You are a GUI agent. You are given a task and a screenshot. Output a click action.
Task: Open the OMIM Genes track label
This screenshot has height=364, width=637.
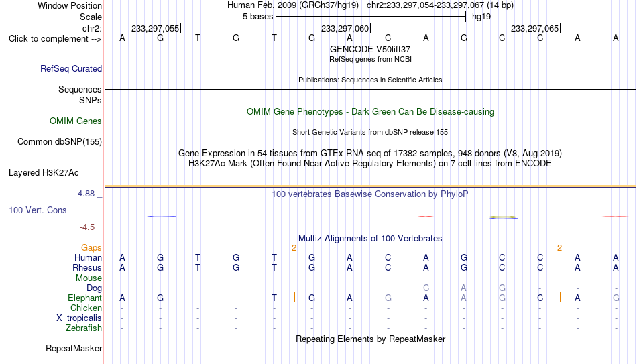pos(76,121)
